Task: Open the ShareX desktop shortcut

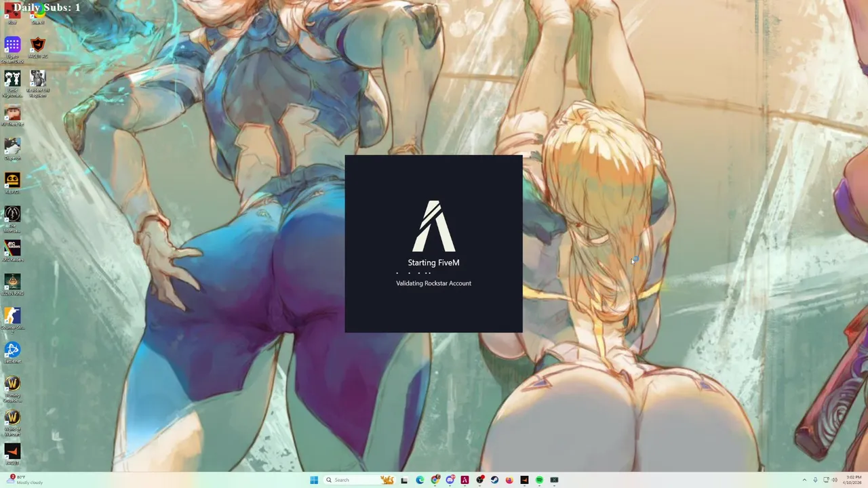Action: point(38,15)
